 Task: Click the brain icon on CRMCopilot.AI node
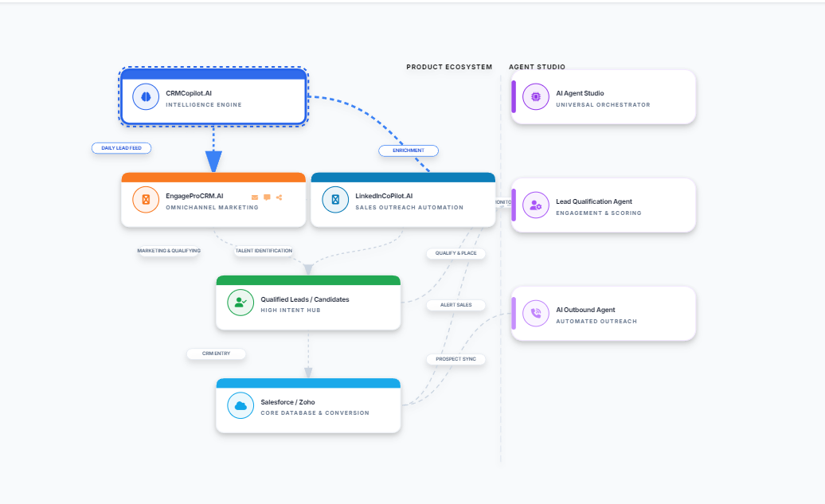click(x=146, y=97)
